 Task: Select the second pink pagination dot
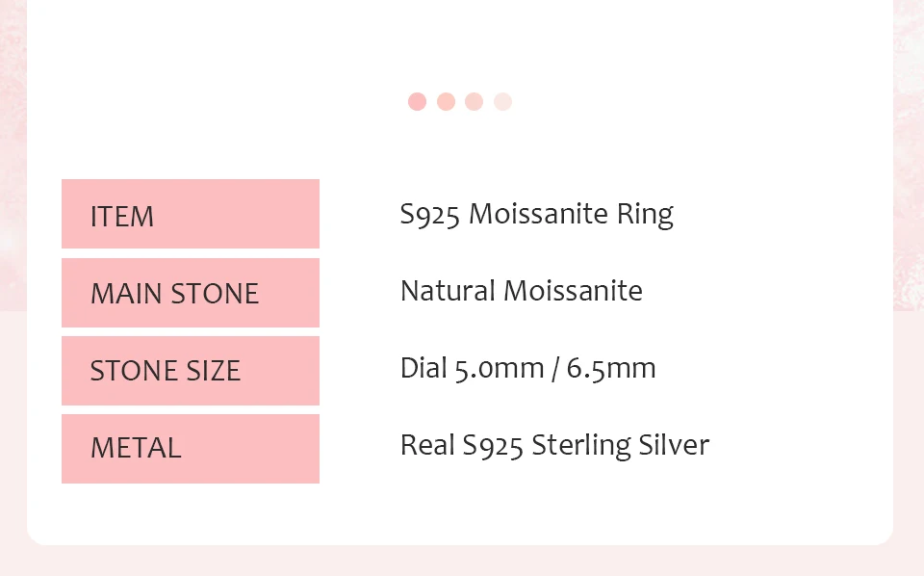click(446, 101)
